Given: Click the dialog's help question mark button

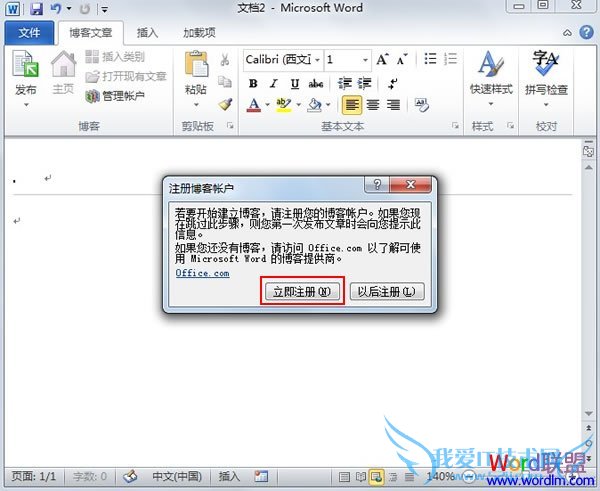Looking at the screenshot, I should point(377,184).
